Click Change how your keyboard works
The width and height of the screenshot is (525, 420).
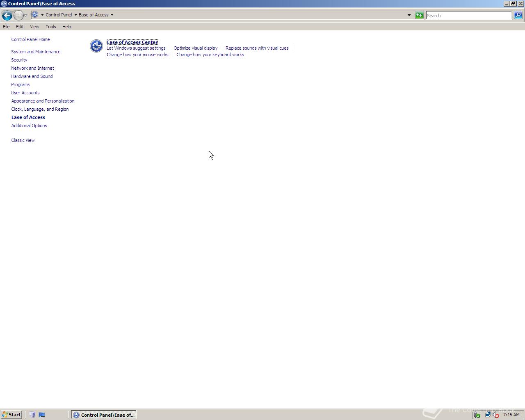210,55
